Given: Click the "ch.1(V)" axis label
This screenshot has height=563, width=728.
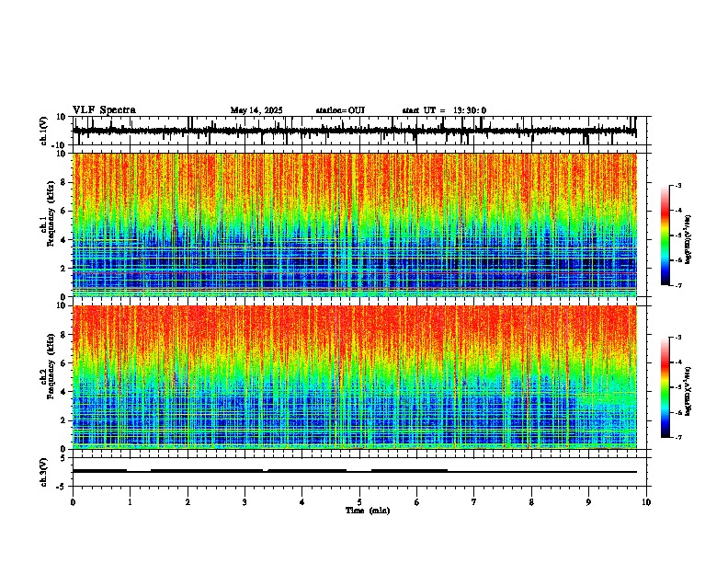Looking at the screenshot, I should 45,131.
